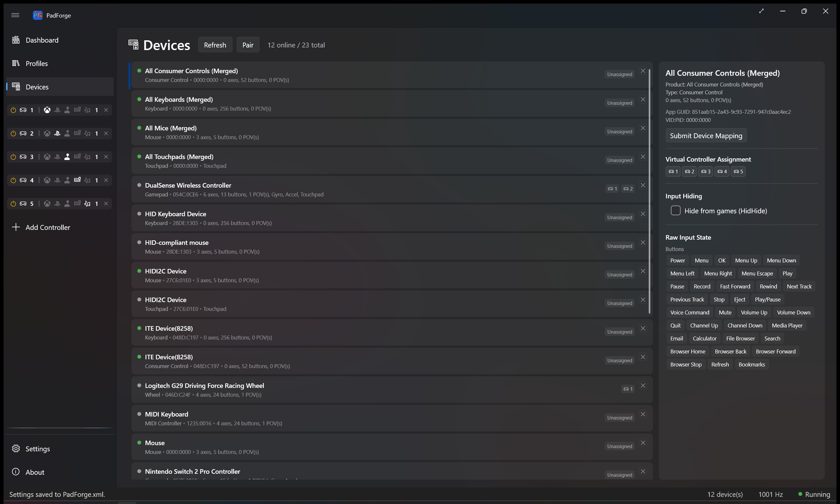Select joystick type for controller 4
The height and width of the screenshot is (504, 840).
(x=67, y=180)
